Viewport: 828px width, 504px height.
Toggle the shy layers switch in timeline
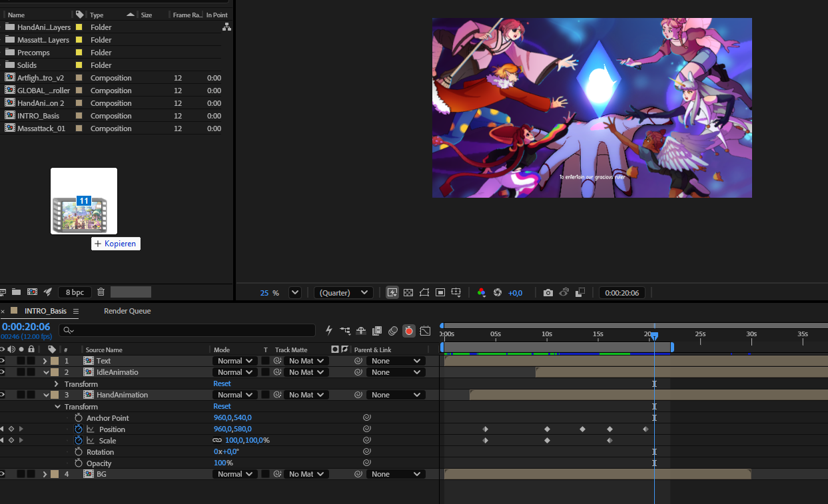[x=361, y=330]
